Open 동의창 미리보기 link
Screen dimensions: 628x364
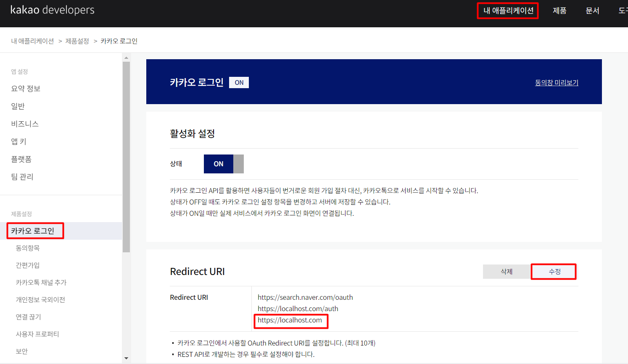[557, 83]
